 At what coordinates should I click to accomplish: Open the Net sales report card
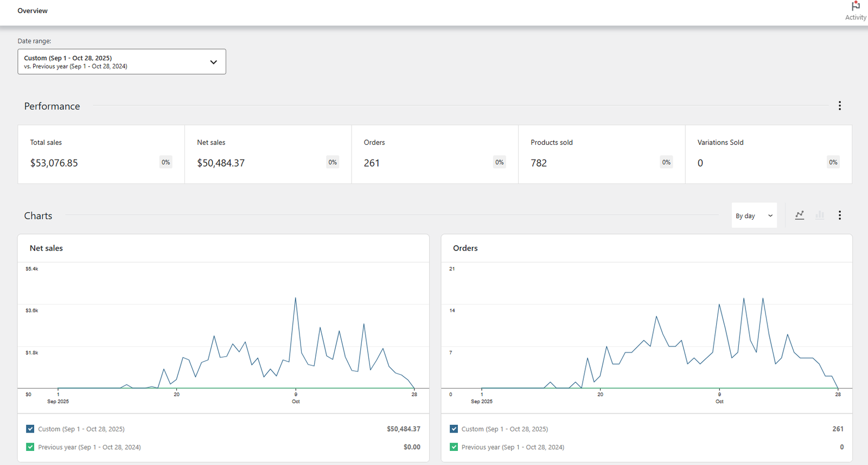pos(268,155)
